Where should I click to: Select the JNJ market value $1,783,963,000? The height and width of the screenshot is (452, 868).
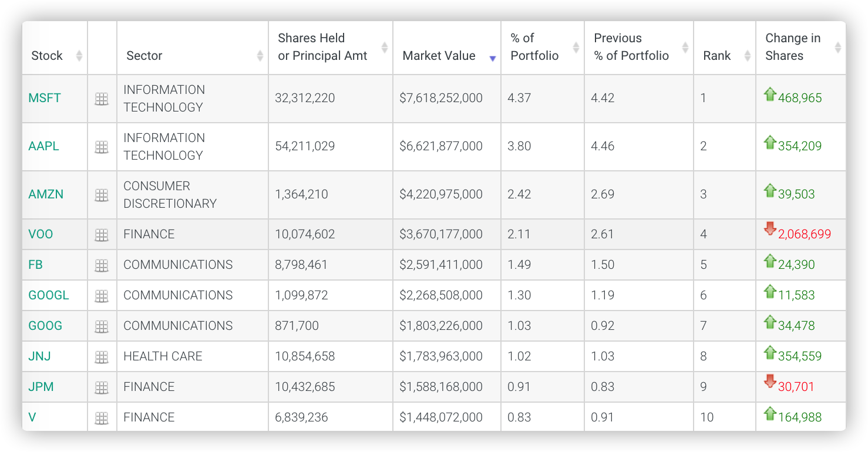coord(441,356)
